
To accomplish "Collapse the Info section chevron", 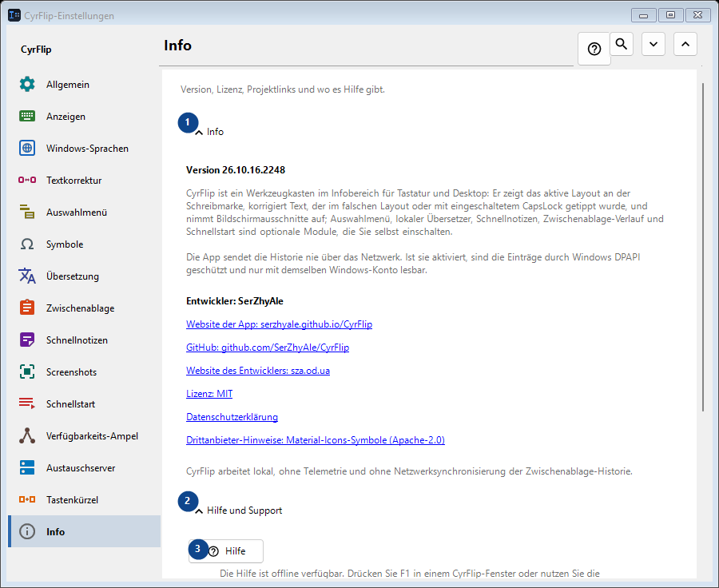I will [199, 133].
